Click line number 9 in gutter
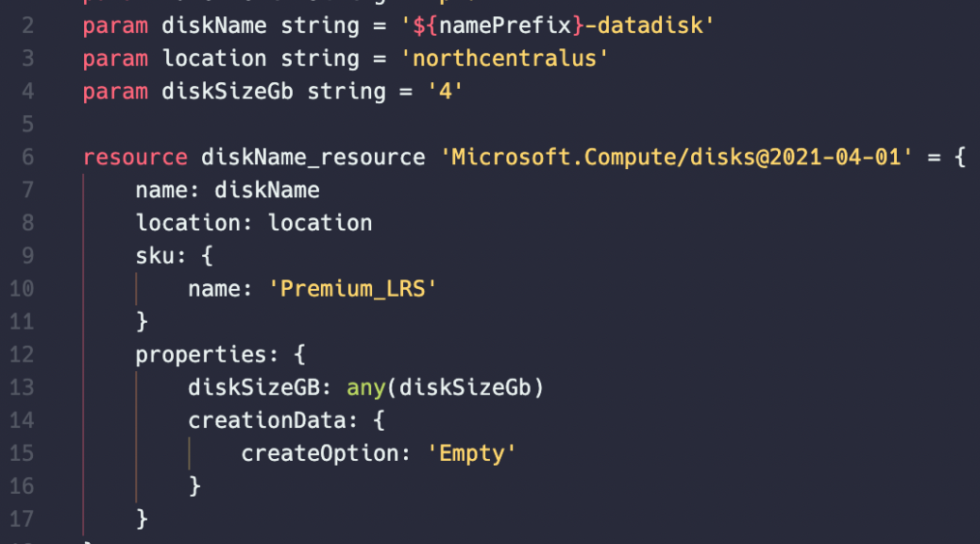Viewport: 980px width, 544px height. 27,256
